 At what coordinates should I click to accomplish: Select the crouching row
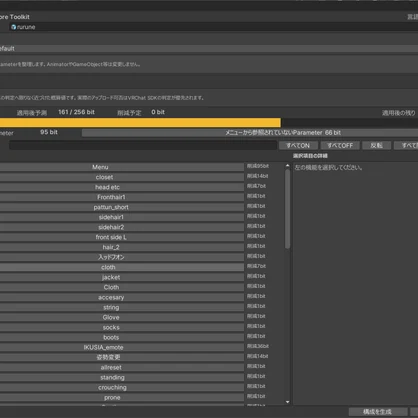tap(122, 387)
